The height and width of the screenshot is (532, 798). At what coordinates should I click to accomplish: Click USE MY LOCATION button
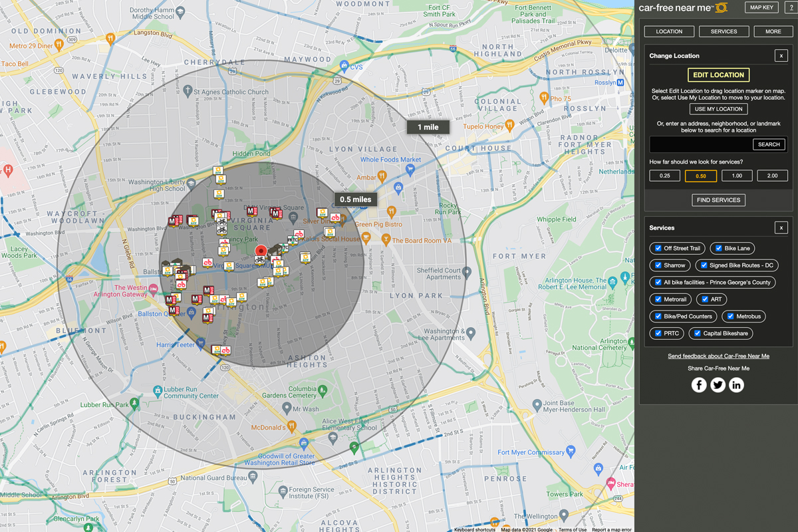718,109
